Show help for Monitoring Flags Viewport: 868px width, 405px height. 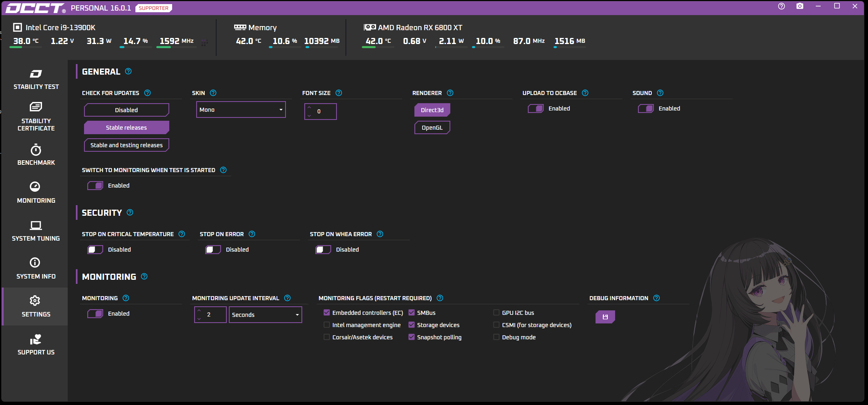(440, 298)
